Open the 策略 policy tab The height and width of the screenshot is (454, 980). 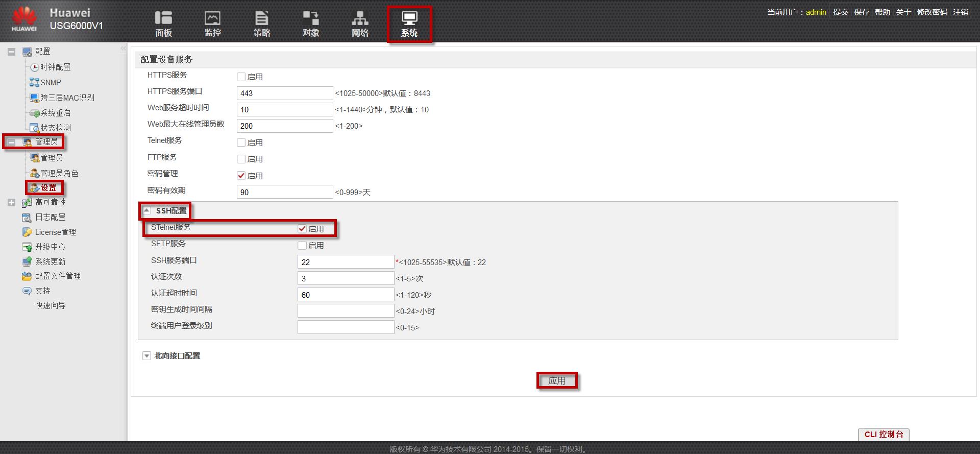tap(261, 23)
